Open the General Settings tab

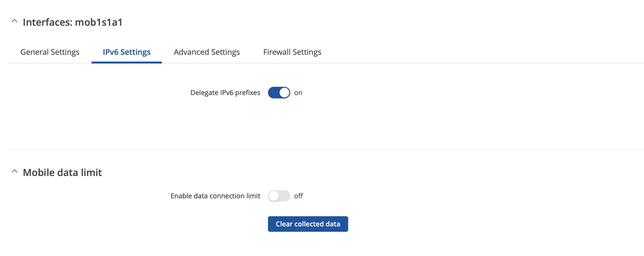click(50, 52)
